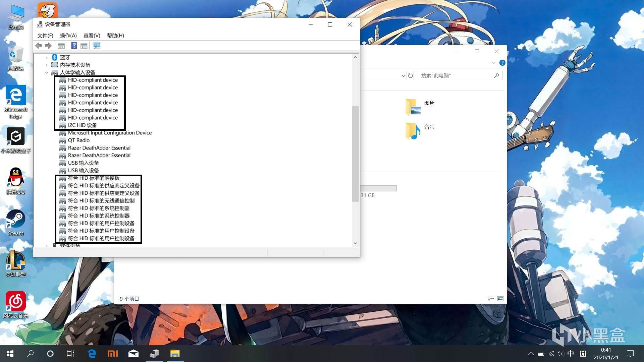The image size is (644, 362).
Task: Switch to File Explorer on the taskbar
Action: click(x=175, y=354)
